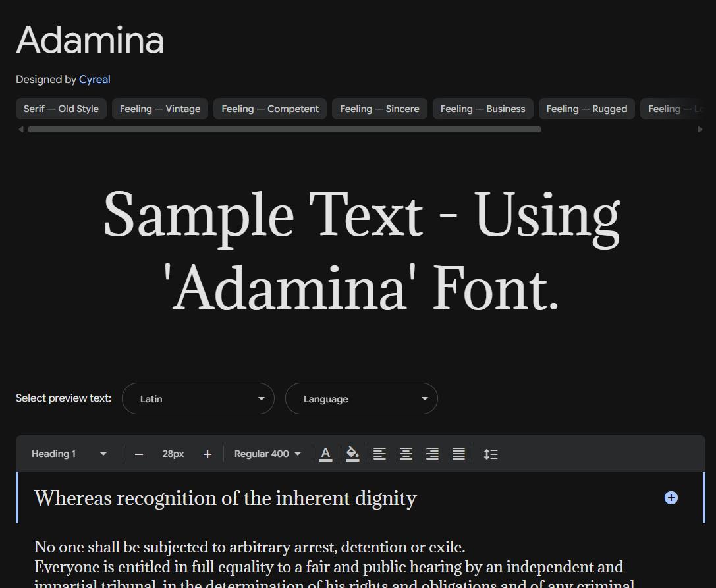Click the tag scrollbar left arrow

pos(20,130)
